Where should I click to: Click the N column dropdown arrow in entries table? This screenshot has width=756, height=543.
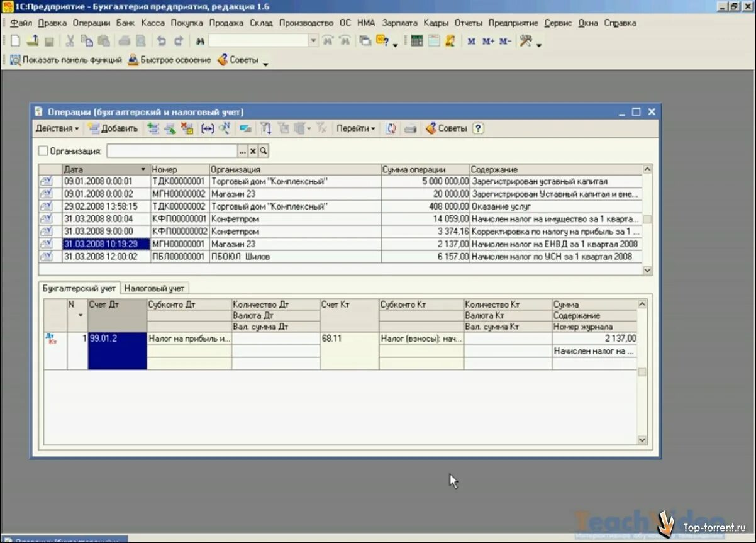pyautogui.click(x=81, y=315)
